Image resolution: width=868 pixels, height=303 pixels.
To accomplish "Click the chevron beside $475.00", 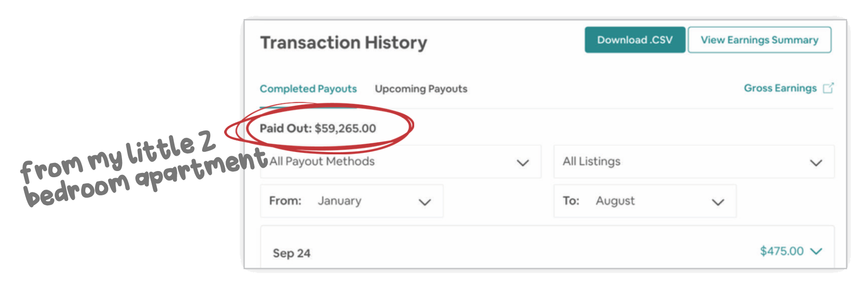I will [816, 251].
